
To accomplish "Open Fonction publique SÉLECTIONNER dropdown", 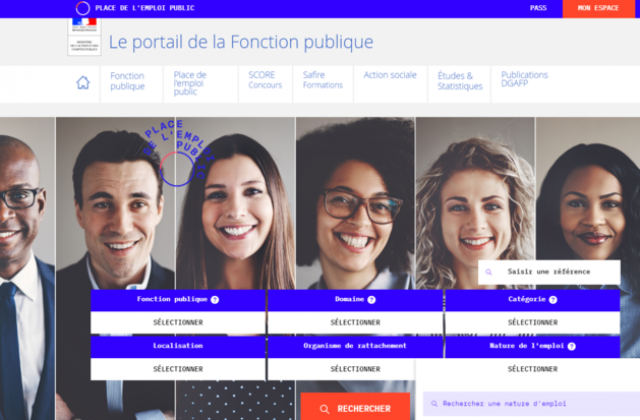I will pos(178,322).
